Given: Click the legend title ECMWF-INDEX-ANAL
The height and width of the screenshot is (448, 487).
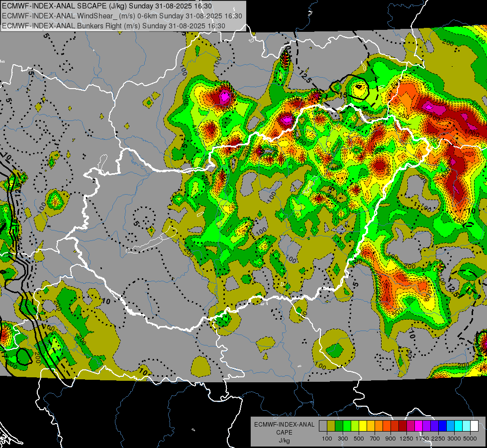Looking at the screenshot, I should tap(285, 425).
